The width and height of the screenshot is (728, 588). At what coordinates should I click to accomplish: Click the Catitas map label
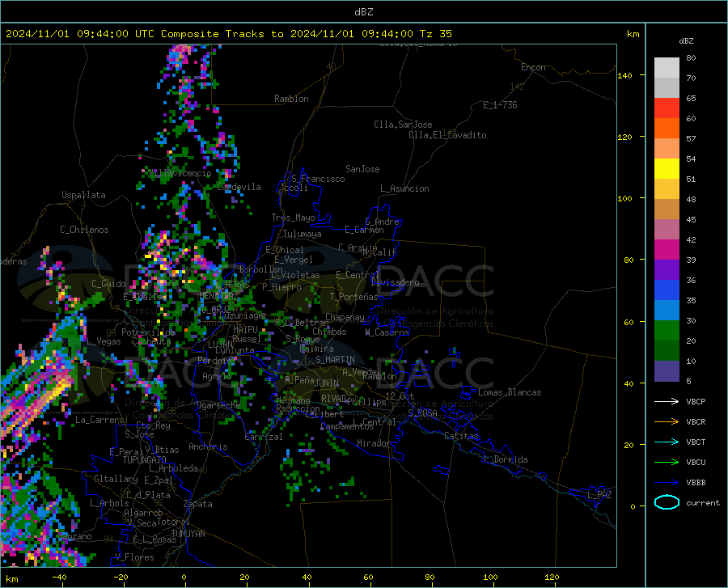click(462, 436)
